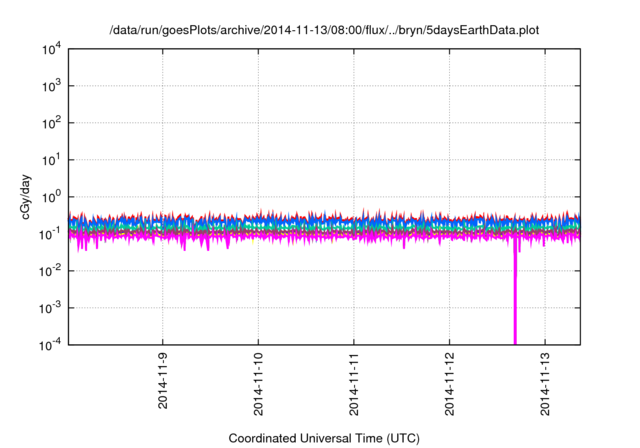Click the 10^2 y-axis tick label
The height and width of the screenshot is (448, 640).
(x=49, y=123)
